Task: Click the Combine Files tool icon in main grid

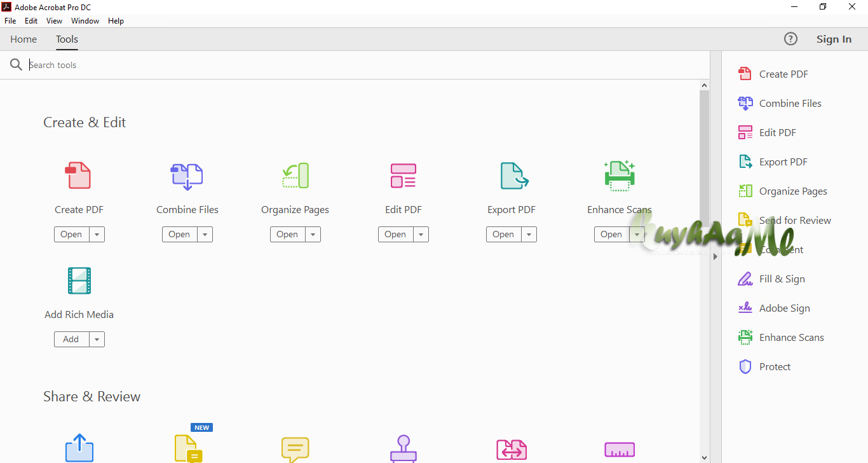Action: (187, 176)
